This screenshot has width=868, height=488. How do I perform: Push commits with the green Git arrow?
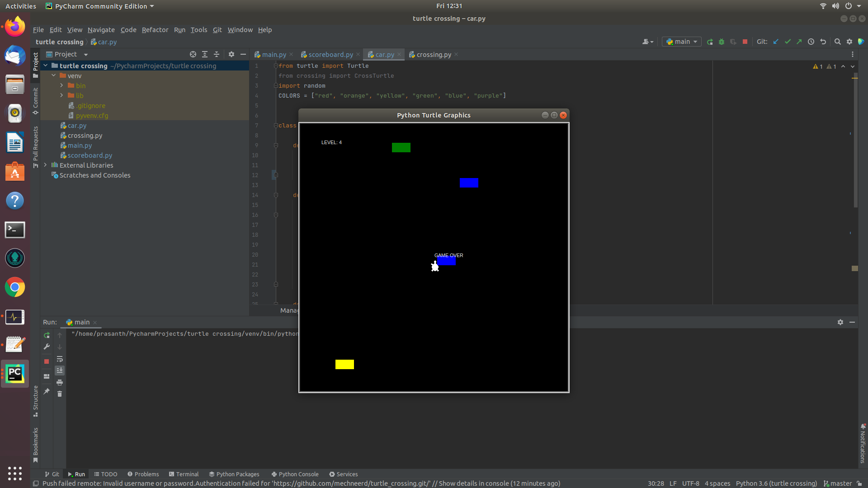(799, 41)
